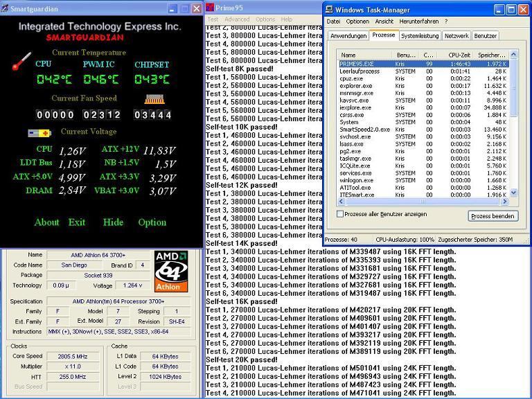Screen dimensions: 532x399
Task: Sort processes by the Speicher column header
Action: [x=492, y=55]
